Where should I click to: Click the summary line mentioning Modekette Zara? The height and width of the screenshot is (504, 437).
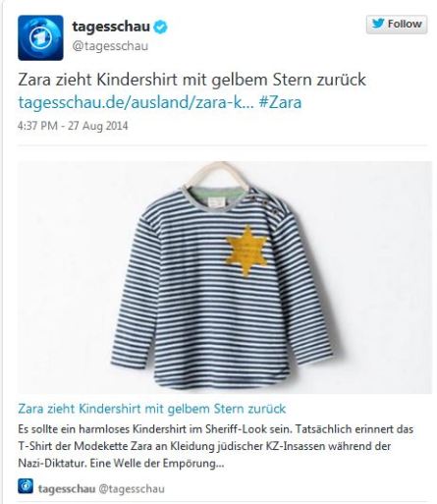[x=204, y=446]
